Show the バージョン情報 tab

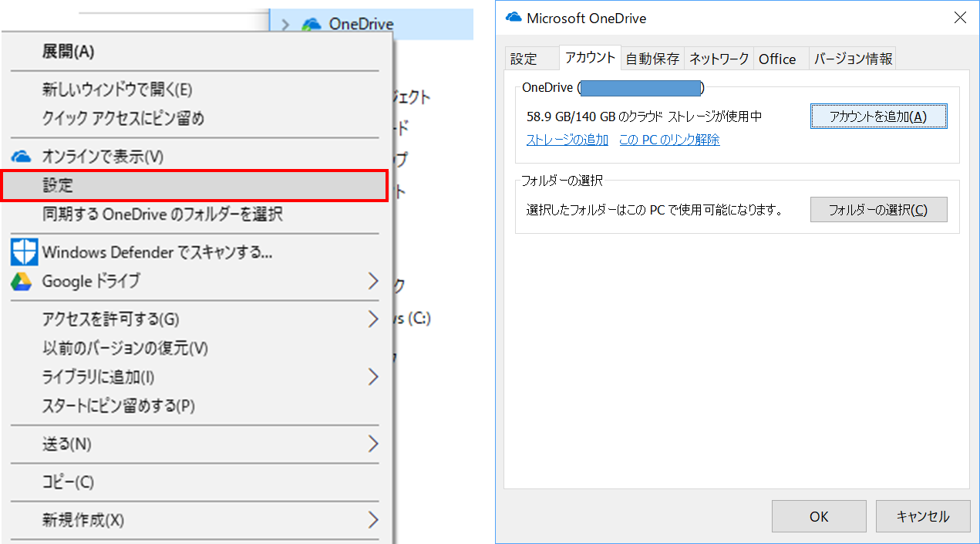[854, 59]
